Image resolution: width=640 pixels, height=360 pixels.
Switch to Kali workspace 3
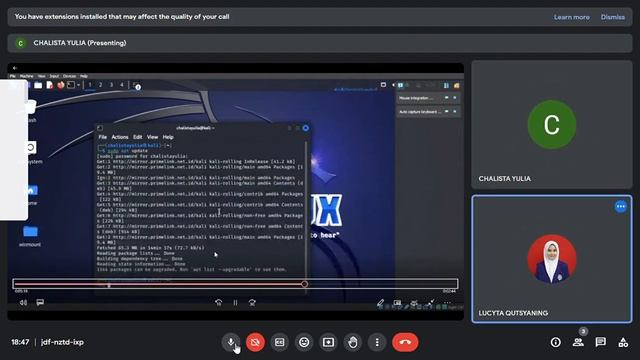[111, 85]
